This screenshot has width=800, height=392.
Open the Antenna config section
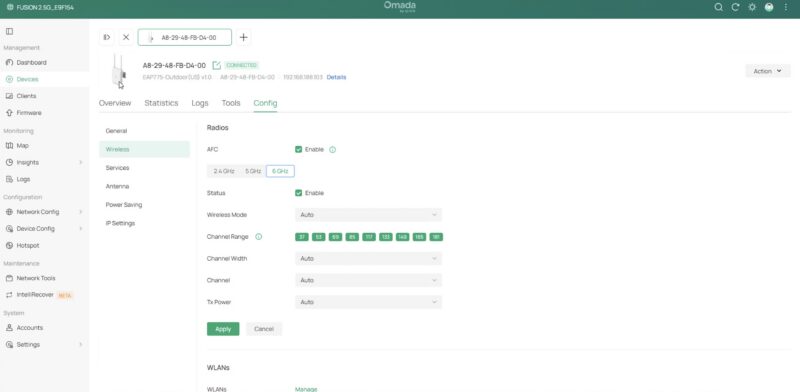pos(117,186)
